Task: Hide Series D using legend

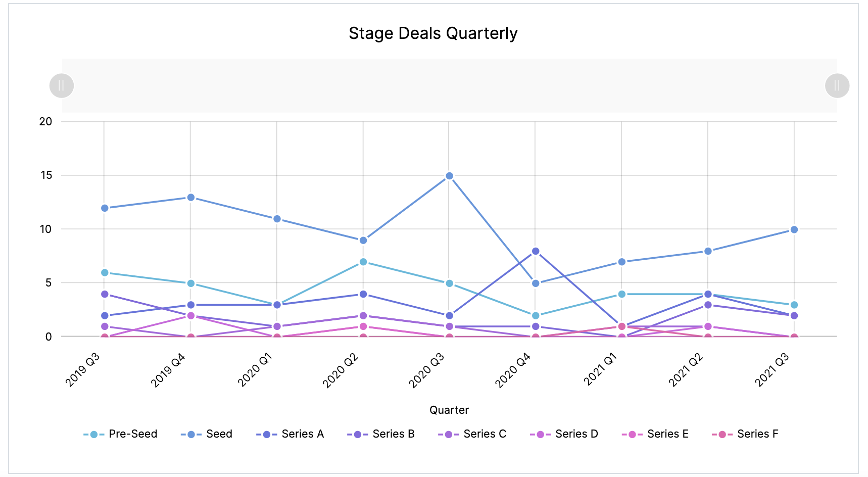Action: point(564,434)
